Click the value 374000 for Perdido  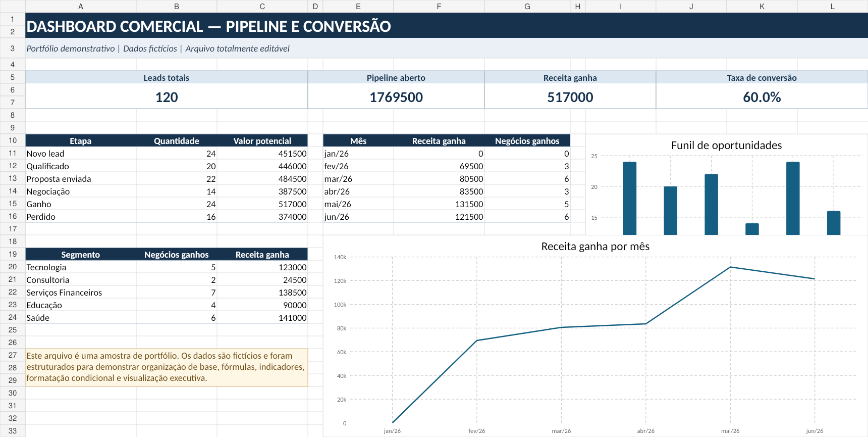pyautogui.click(x=262, y=216)
